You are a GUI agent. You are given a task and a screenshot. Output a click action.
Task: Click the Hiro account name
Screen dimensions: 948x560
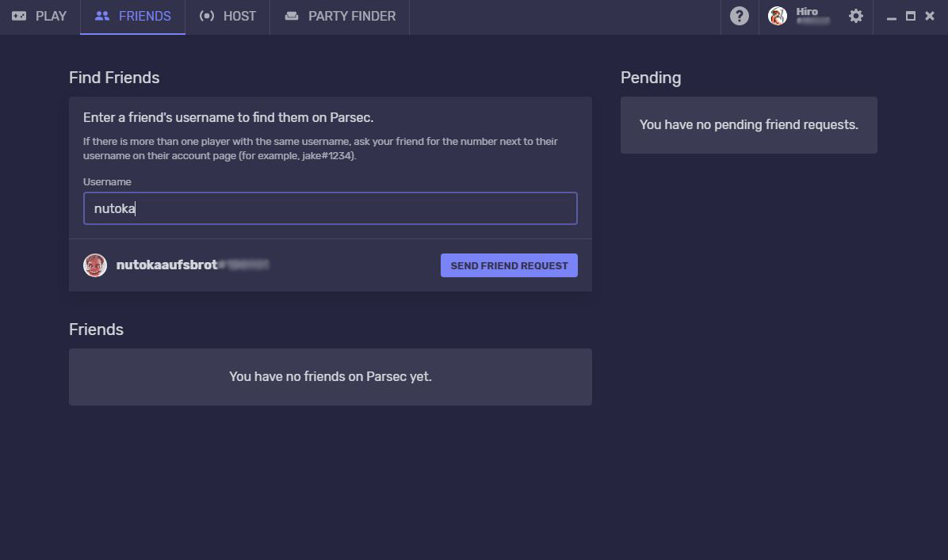pyautogui.click(x=807, y=12)
